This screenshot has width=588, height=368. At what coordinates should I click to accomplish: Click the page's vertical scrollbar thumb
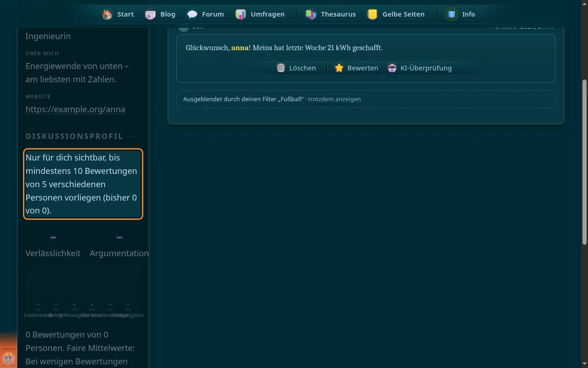pyautogui.click(x=584, y=162)
